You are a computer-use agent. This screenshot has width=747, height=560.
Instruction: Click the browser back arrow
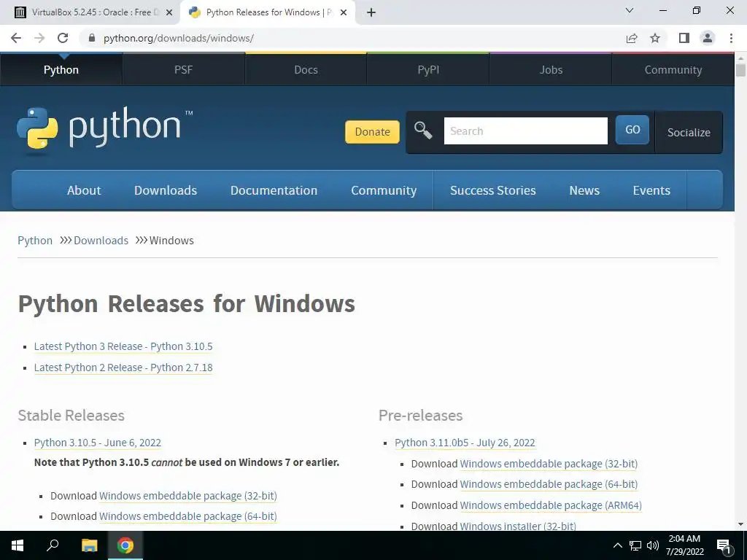pos(16,38)
